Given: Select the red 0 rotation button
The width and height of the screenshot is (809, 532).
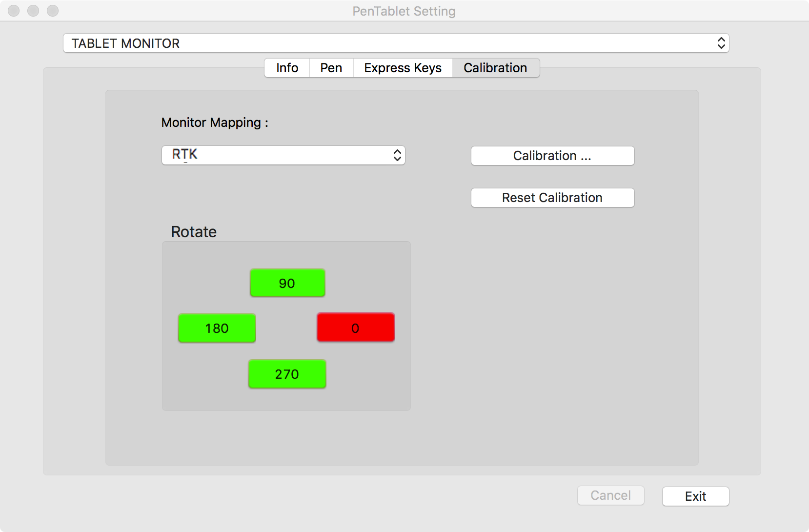Looking at the screenshot, I should (356, 327).
